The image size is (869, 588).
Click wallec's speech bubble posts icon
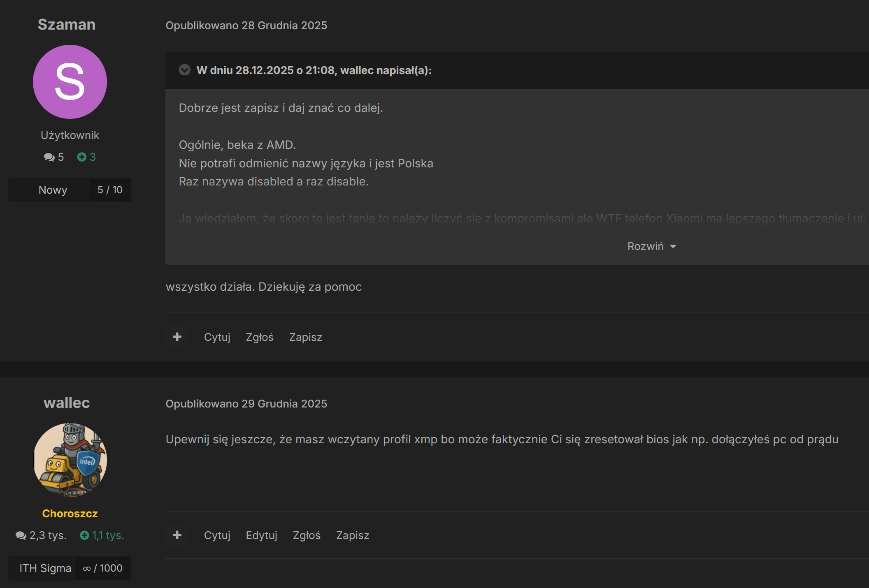tap(21, 535)
